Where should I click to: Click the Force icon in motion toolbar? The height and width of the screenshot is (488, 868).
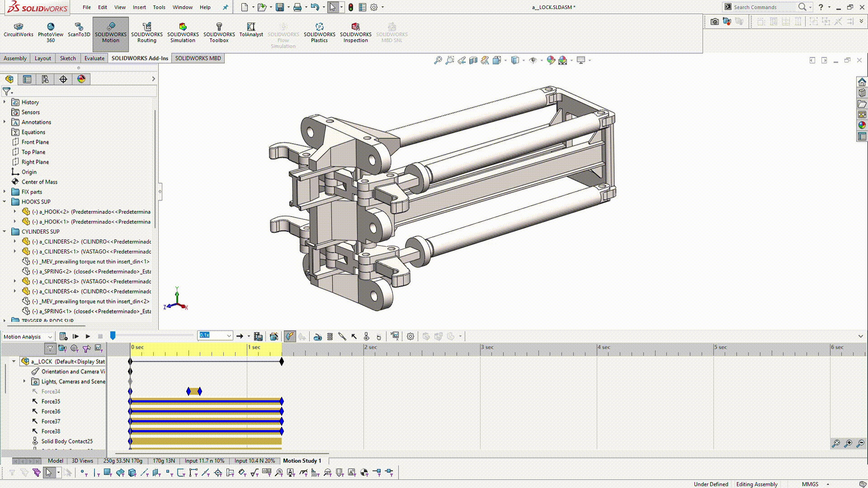(354, 336)
